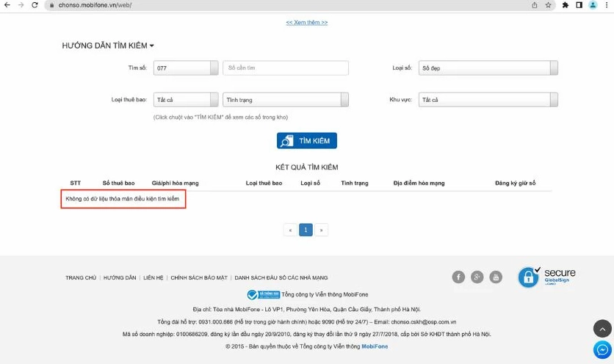Go back with the browser back arrow
The image size is (614, 364).
click(x=7, y=5)
